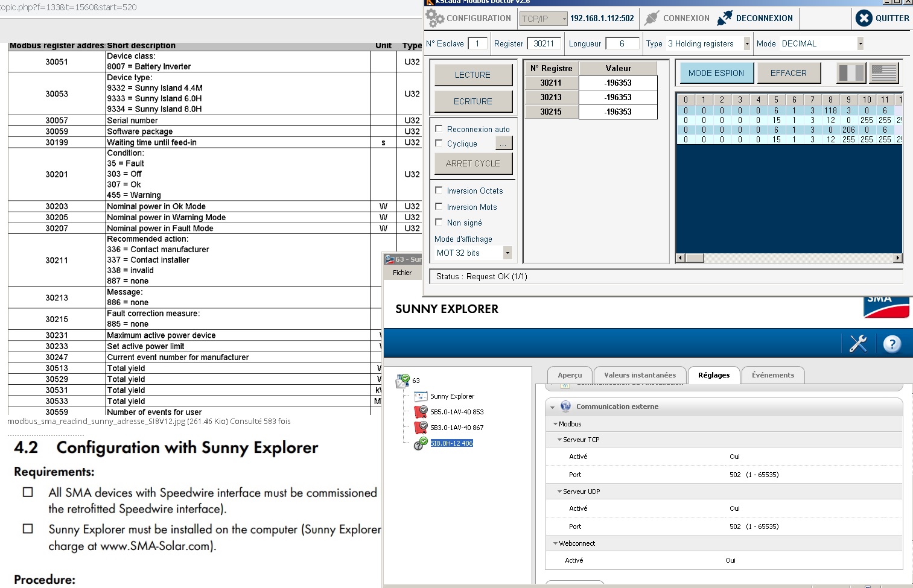Click the Register 30211 input field
This screenshot has width=913, height=588.
[544, 43]
